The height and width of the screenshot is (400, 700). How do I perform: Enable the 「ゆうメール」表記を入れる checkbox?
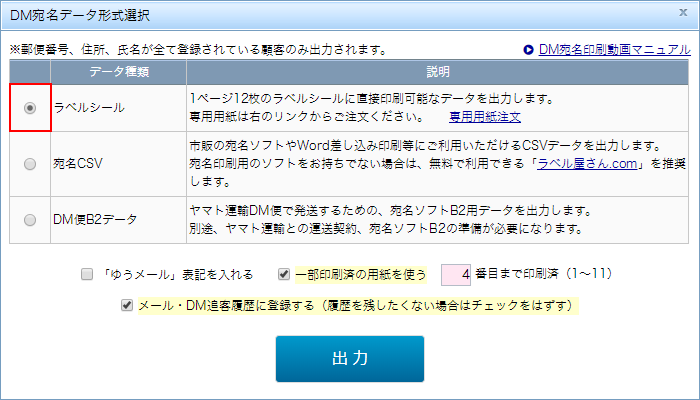pyautogui.click(x=87, y=274)
